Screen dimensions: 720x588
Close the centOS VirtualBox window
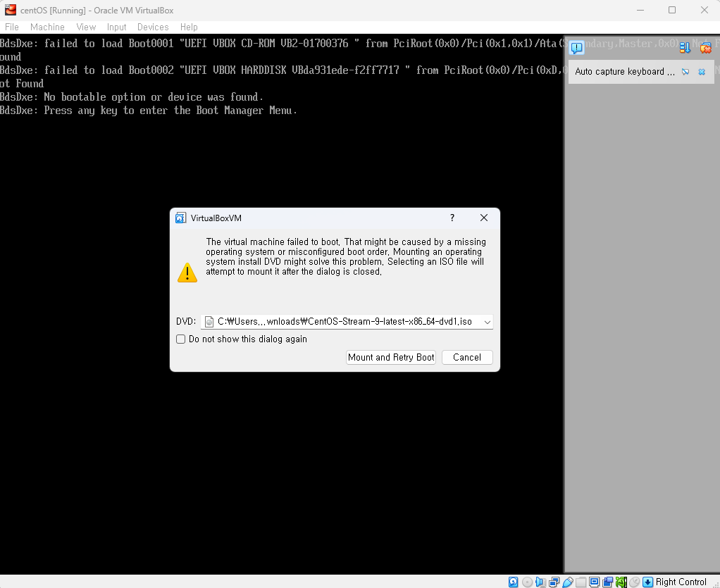pyautogui.click(x=705, y=10)
